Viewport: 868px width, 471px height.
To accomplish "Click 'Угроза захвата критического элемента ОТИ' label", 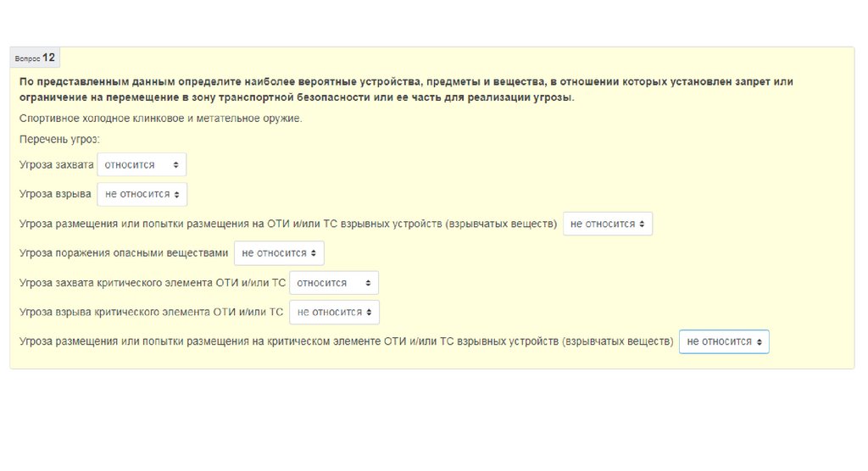I will pos(152,283).
